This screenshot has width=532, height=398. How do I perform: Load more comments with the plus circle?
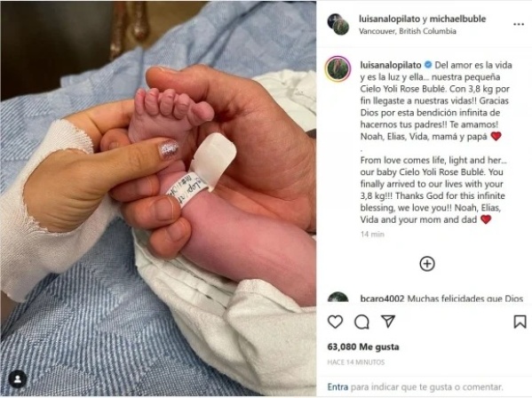(427, 264)
